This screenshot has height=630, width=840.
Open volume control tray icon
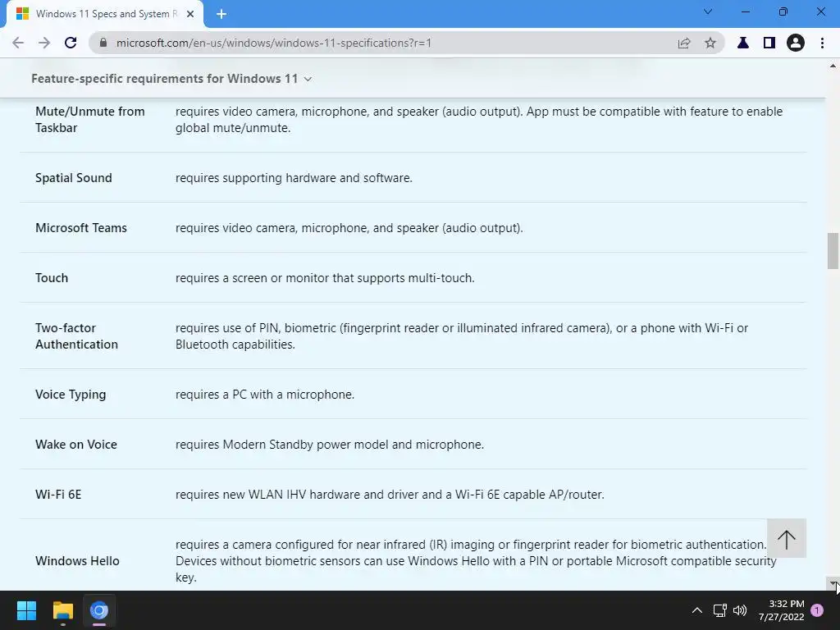pos(740,610)
